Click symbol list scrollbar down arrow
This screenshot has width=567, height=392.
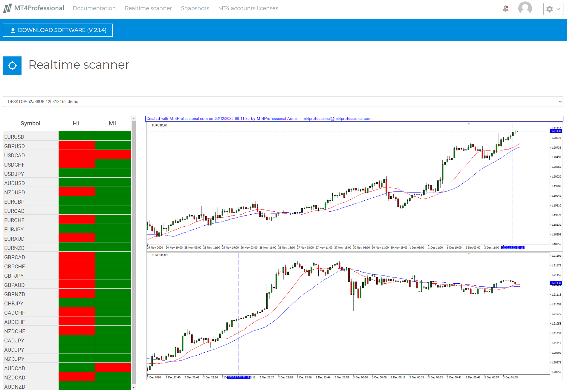point(134,387)
